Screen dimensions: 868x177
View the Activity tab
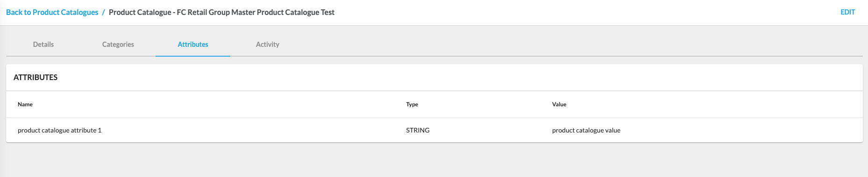pyautogui.click(x=268, y=44)
